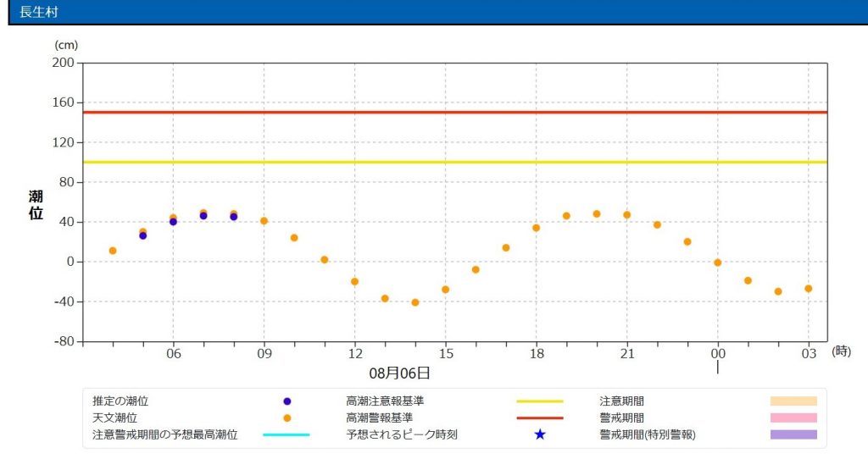Click the 注意警戒期間の予想最高潮位 legend label
The image size is (868, 459).
(165, 434)
